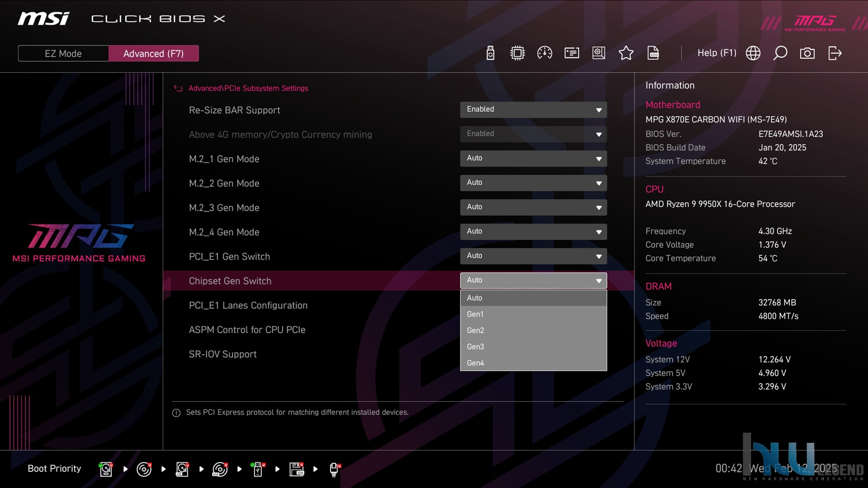
Task: Choose Gen4 in Chipset Gen list
Action: point(533,363)
